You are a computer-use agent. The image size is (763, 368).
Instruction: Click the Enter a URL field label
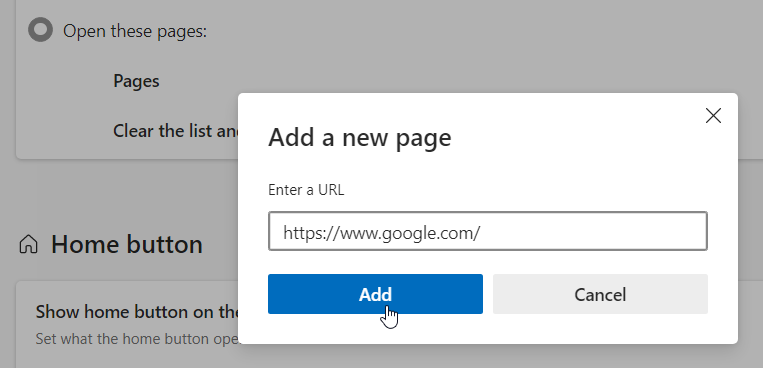(x=306, y=190)
